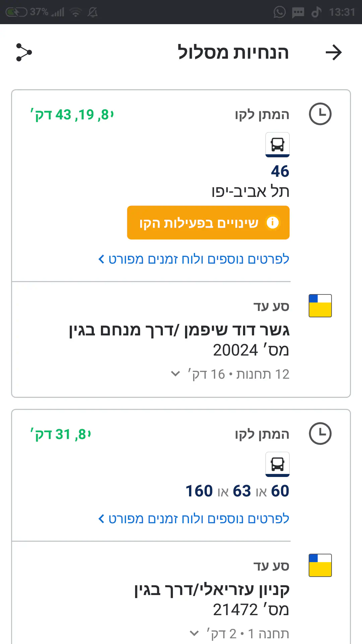Tap the bus icon above line 46
This screenshot has height=644, width=362.
[277, 145]
